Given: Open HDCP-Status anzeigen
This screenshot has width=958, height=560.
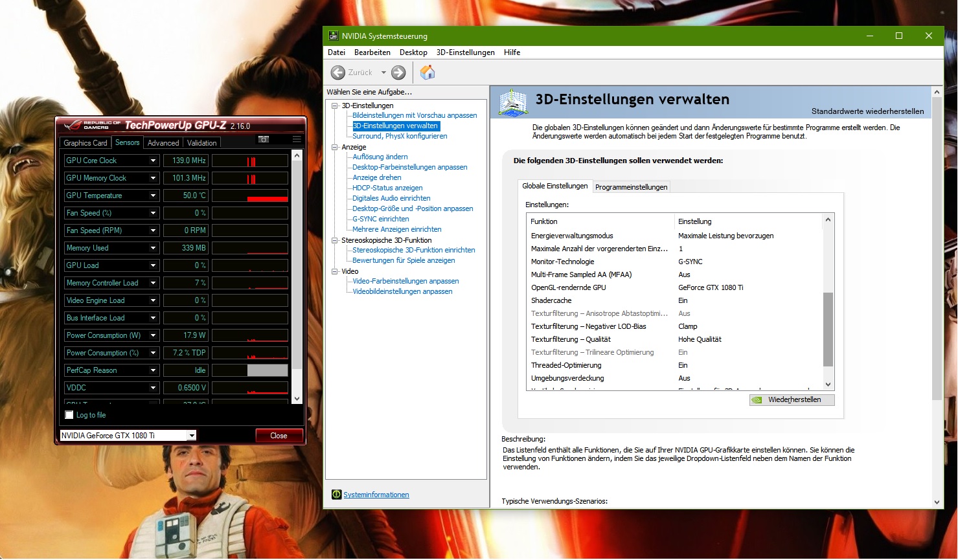Looking at the screenshot, I should tap(387, 188).
